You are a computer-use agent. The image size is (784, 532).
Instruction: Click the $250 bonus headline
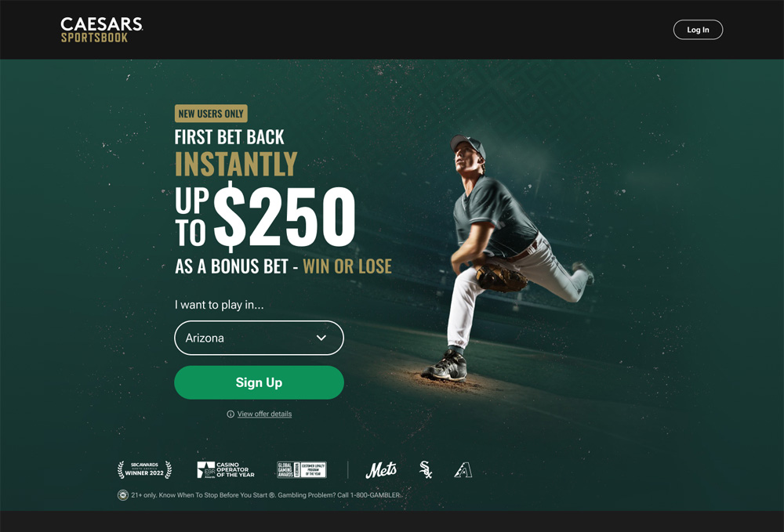click(x=285, y=216)
